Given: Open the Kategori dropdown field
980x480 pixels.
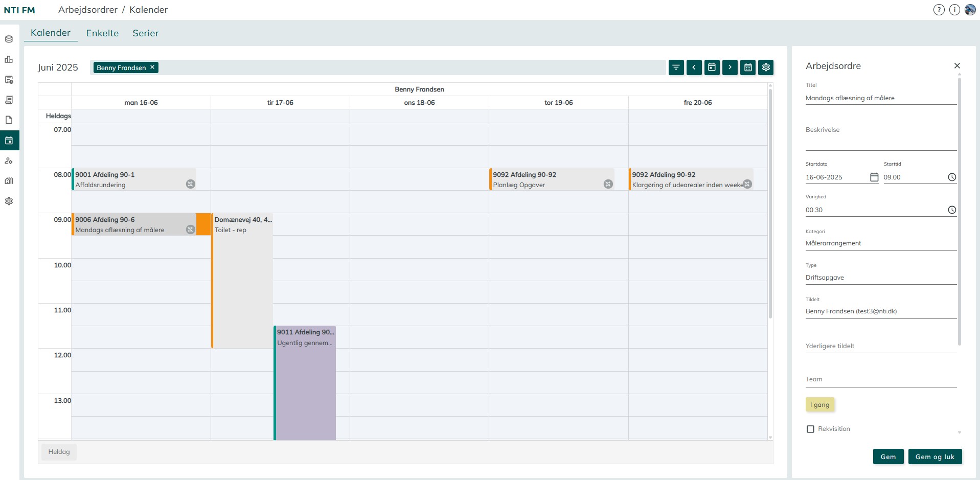Looking at the screenshot, I should 880,243.
